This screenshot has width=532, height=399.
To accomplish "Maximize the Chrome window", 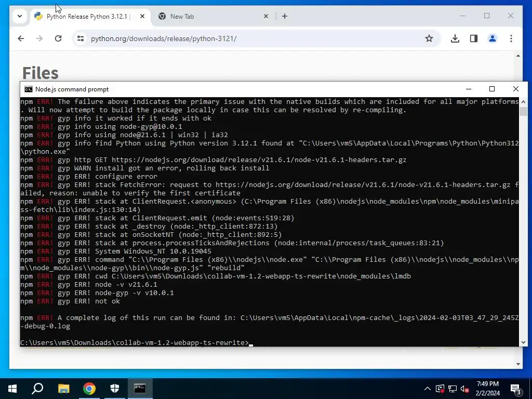I will tap(486, 16).
